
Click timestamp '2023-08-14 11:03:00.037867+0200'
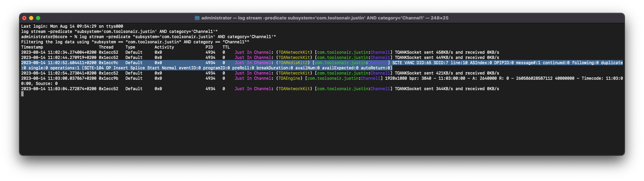pyautogui.click(x=59, y=78)
